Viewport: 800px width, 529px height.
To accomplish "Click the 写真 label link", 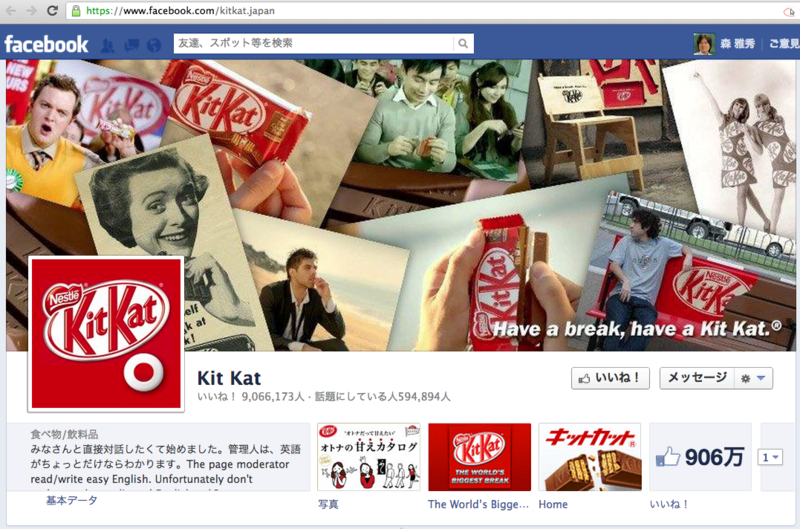I will point(328,505).
